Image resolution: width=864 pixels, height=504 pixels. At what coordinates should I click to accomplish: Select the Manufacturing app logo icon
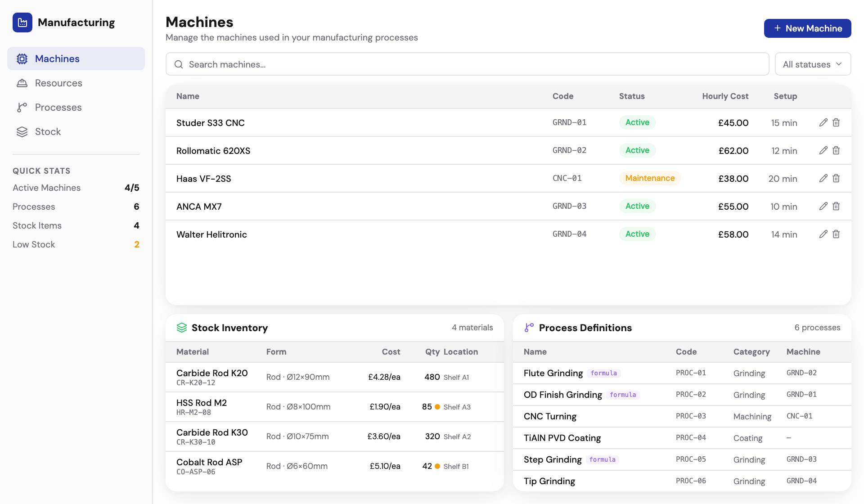22,22
